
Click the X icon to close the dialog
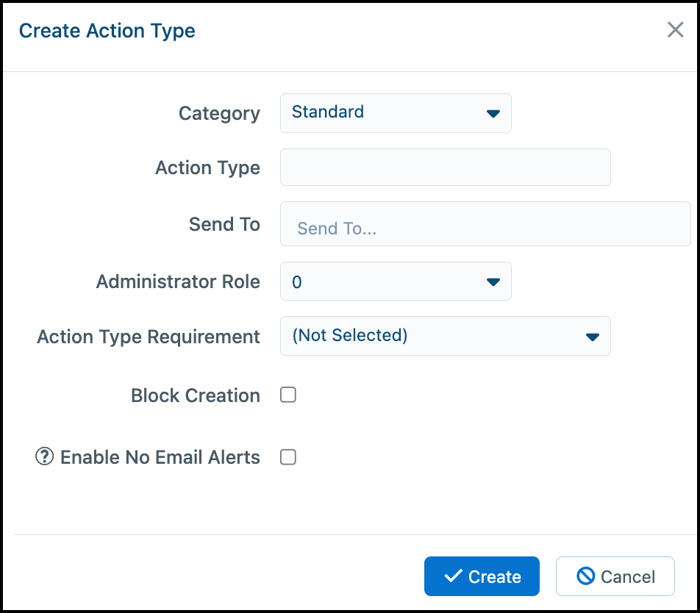(675, 29)
